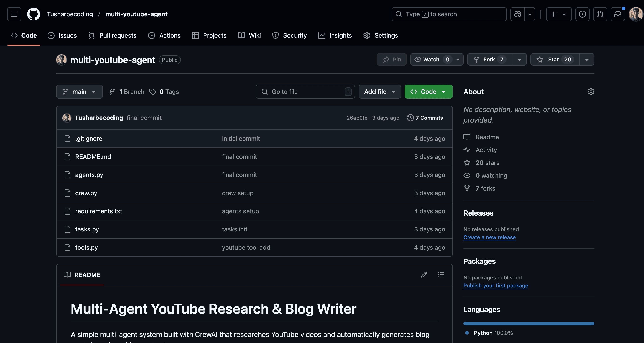The width and height of the screenshot is (644, 343).
Task: Open the Insights tab
Action: 335,35
